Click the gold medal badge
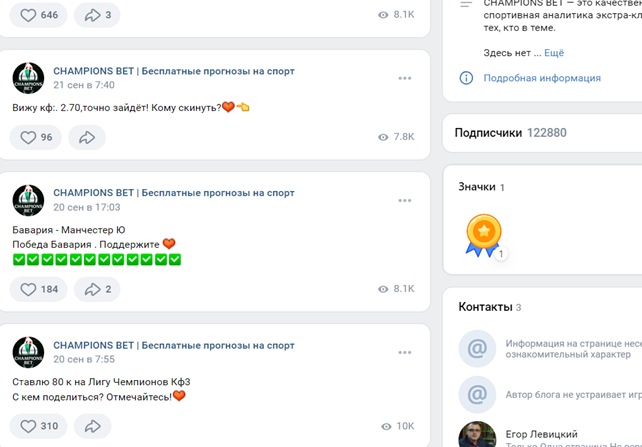642x447 pixels. [483, 234]
